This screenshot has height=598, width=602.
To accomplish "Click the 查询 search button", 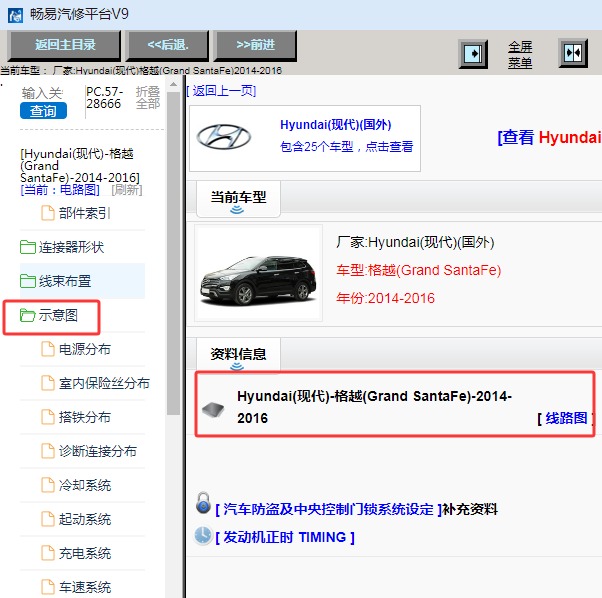I will (43, 111).
